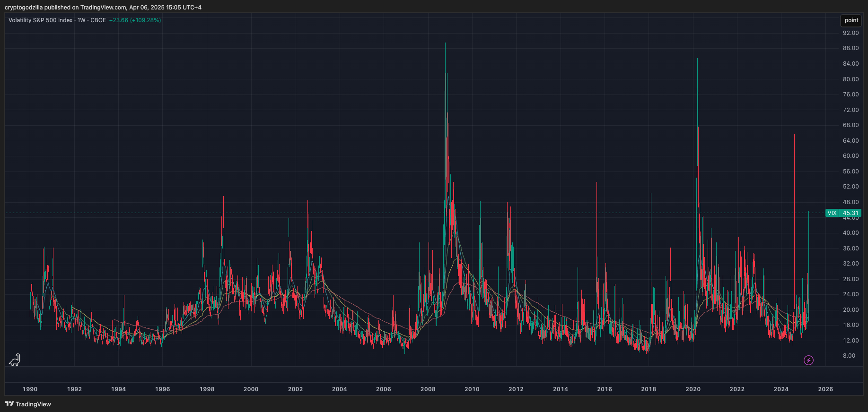The height and width of the screenshot is (412, 868).
Task: Click the 2008 label on the time axis
Action: pyautogui.click(x=428, y=389)
